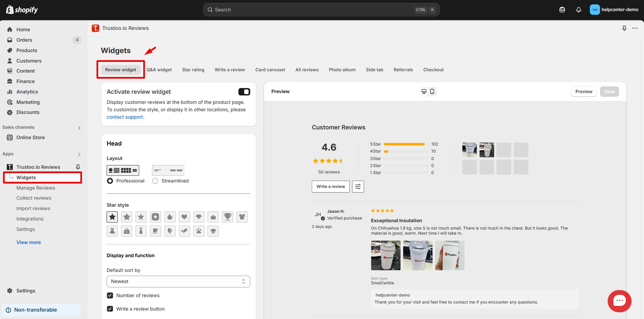
Task: Open the Card carousel tab
Action: (x=270, y=70)
